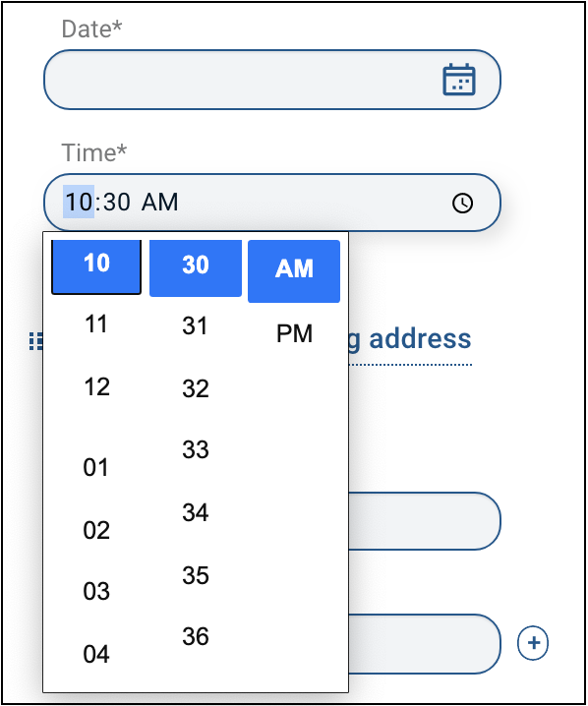
Task: Click the grid icon left of dropdown
Action: coord(36,341)
